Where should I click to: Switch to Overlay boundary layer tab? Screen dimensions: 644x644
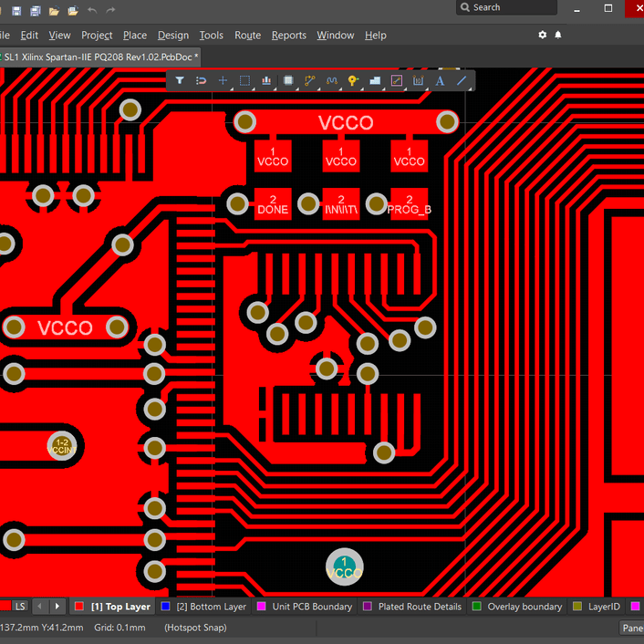click(517, 607)
